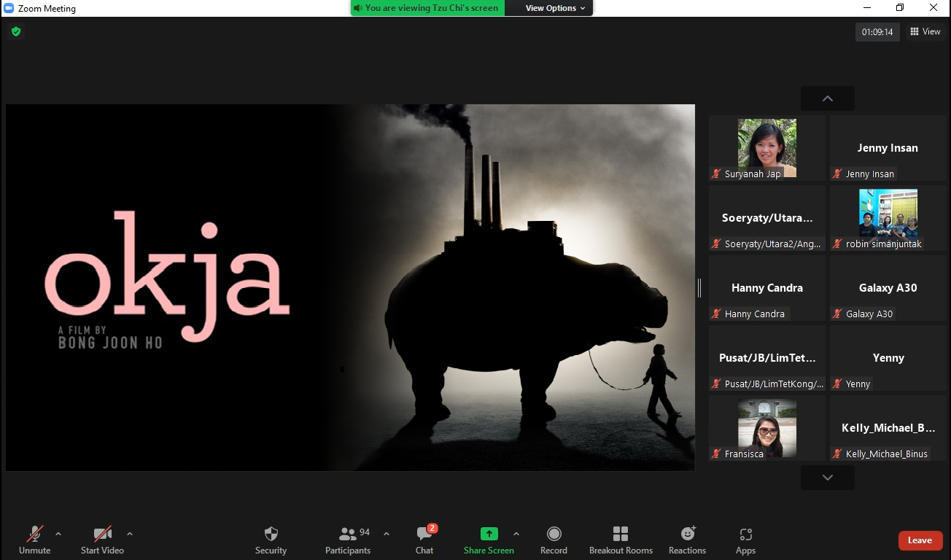Click the divider handle beside shared screen

pyautogui.click(x=699, y=288)
